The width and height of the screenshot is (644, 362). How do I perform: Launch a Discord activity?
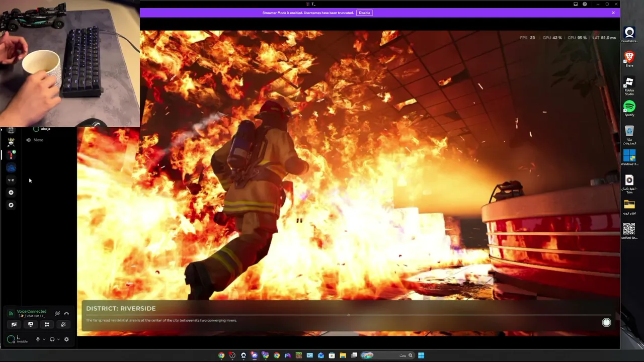point(47,324)
